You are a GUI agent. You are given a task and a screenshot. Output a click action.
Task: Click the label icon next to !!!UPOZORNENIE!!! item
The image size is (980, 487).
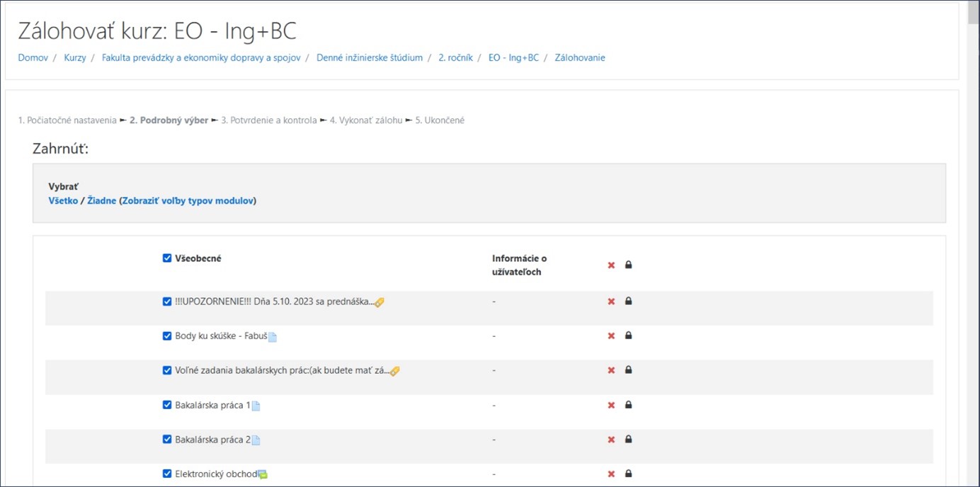[380, 302]
